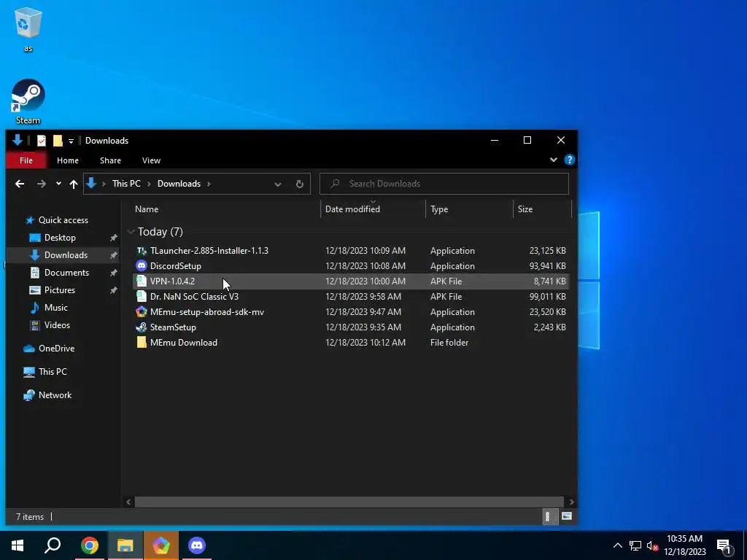
Task: Go back with the back arrow
Action: coord(20,184)
